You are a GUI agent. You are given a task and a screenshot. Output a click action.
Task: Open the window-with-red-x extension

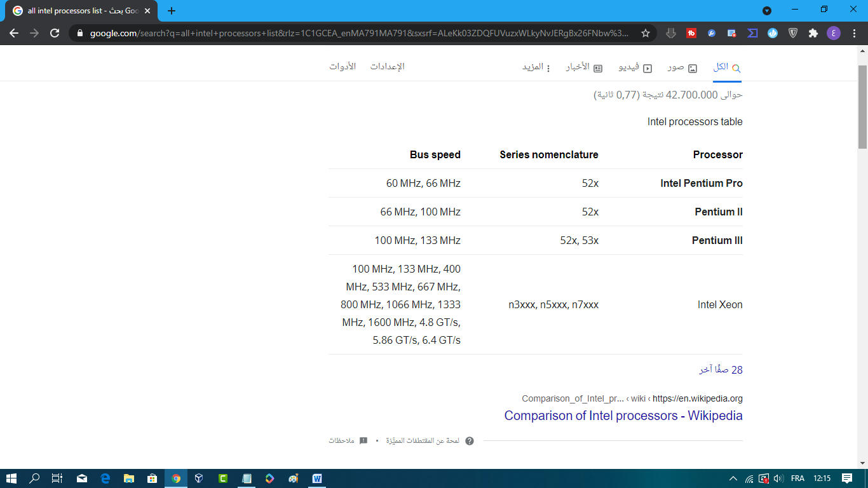[x=732, y=33]
